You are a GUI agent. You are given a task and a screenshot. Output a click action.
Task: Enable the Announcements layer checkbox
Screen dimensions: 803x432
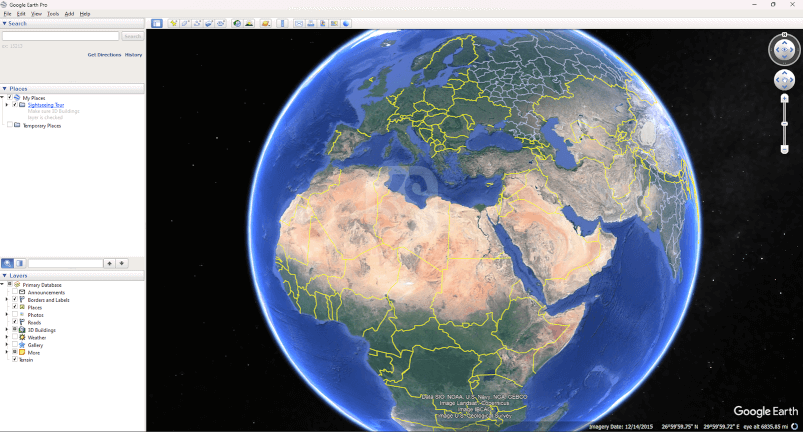coord(15,292)
